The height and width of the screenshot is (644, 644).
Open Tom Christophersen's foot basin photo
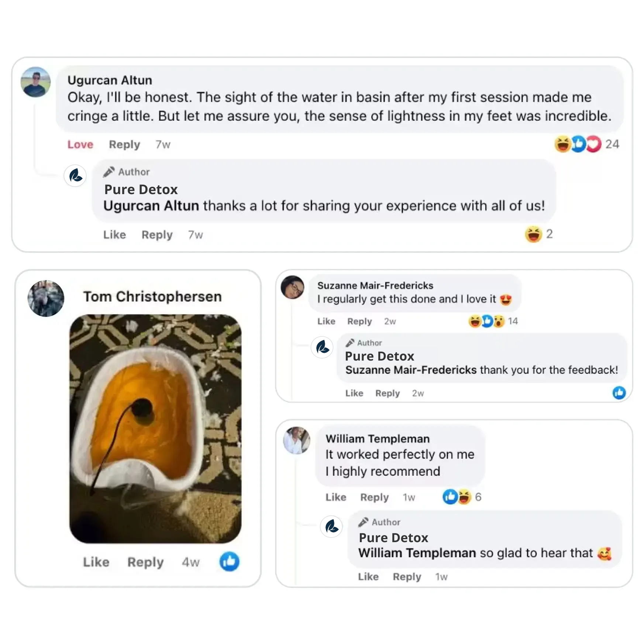(155, 428)
